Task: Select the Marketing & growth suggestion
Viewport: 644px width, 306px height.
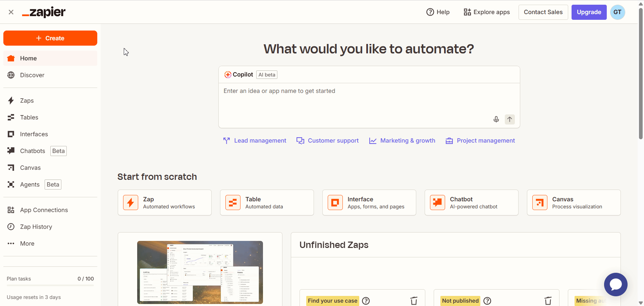Action: point(402,141)
